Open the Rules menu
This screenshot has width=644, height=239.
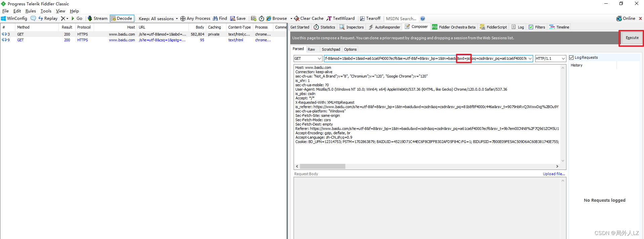[31, 11]
